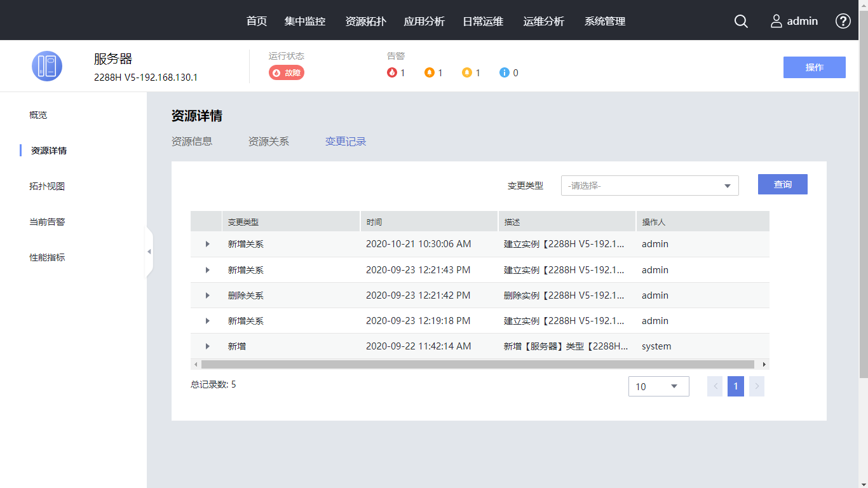868x488 pixels.
Task: Collapse the left sidebar panel handle
Action: [149, 252]
